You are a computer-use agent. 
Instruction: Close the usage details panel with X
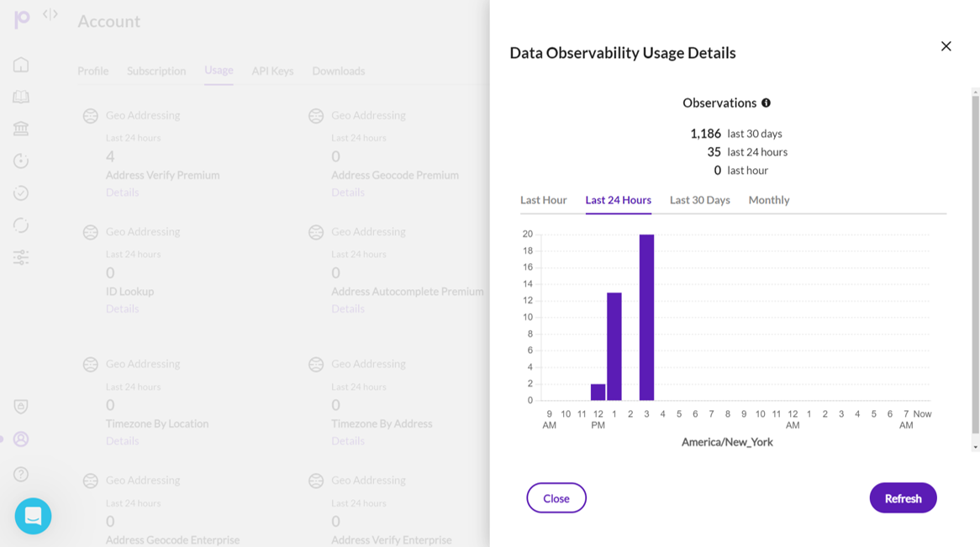coord(946,46)
